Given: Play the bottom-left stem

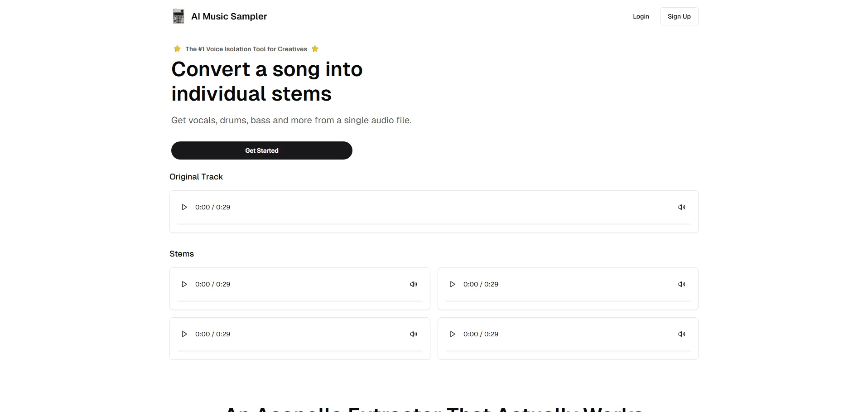Looking at the screenshot, I should click(184, 334).
